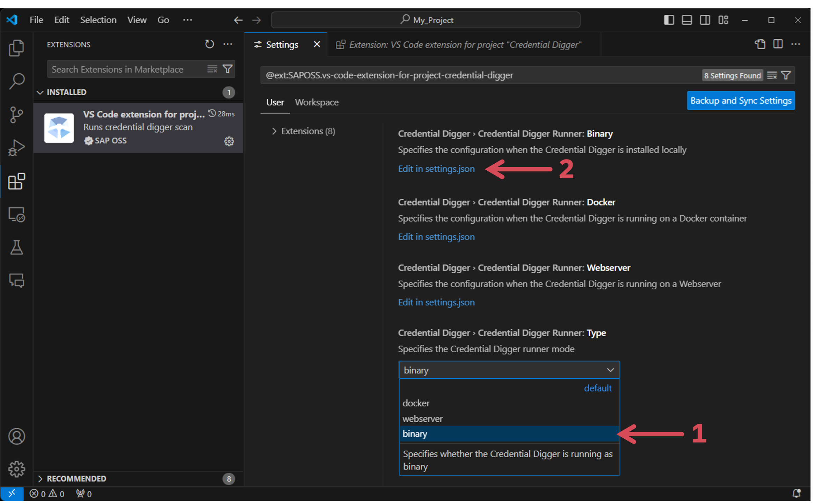Viewport: 814px width, 504px height.
Task: Open the chat/comments activity bar icon
Action: point(16,281)
